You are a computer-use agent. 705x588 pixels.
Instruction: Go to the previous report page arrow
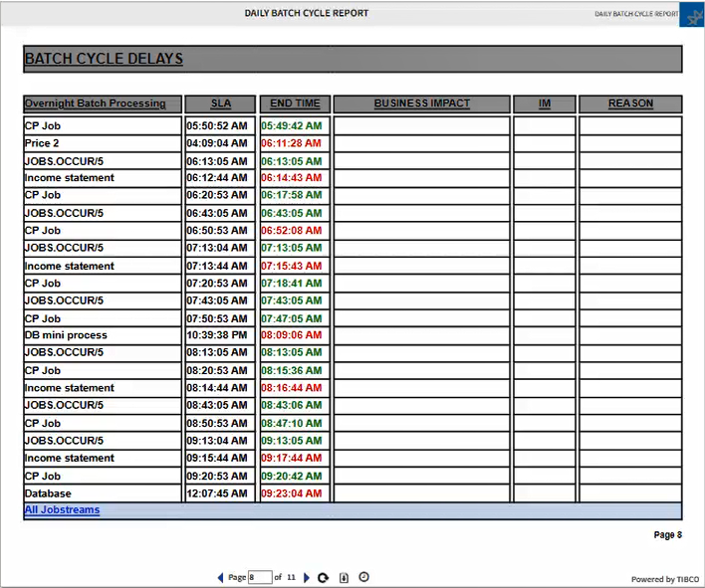pyautogui.click(x=220, y=578)
